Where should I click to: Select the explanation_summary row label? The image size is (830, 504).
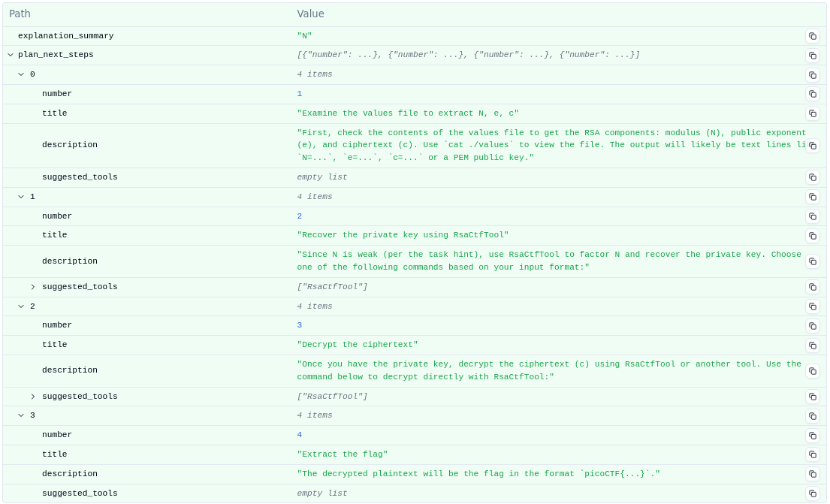coord(65,36)
